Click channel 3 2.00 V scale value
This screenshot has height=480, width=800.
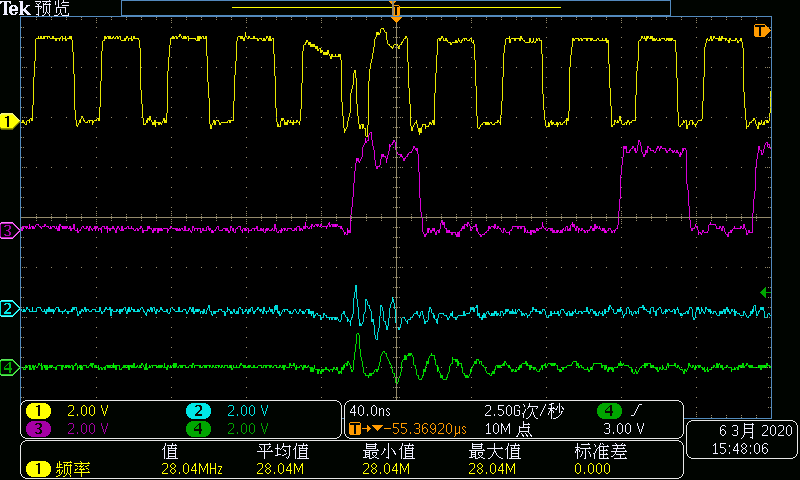[88, 428]
